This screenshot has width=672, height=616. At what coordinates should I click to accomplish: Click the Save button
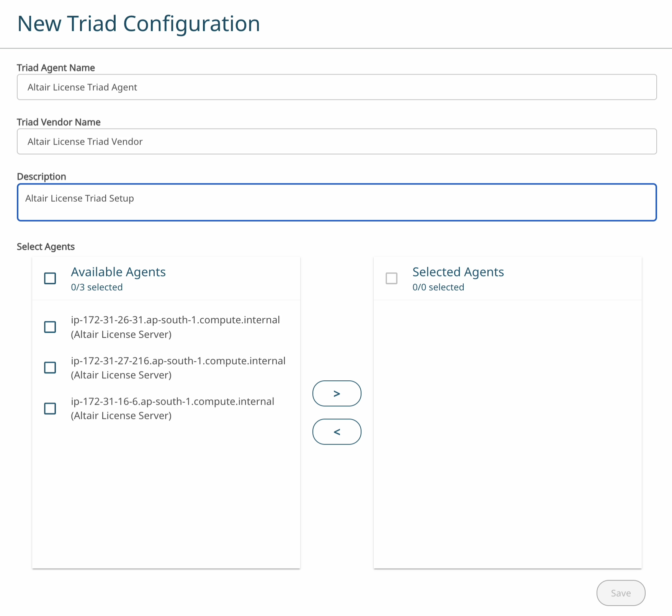pos(620,593)
